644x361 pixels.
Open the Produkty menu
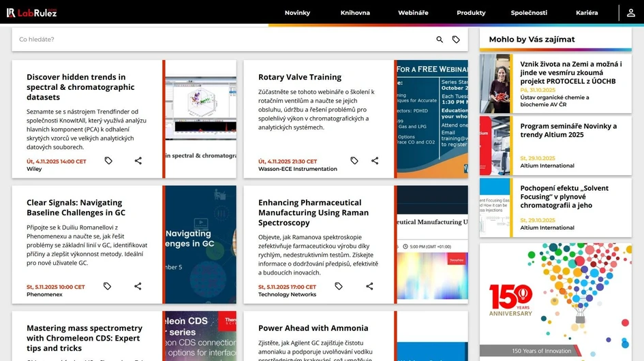(x=471, y=13)
